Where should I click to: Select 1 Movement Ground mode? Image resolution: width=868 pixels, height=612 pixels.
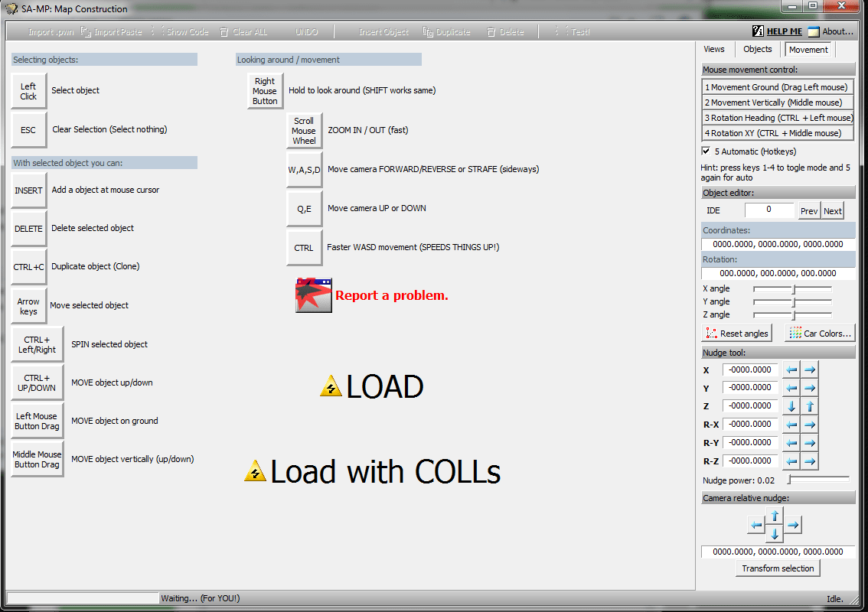[x=777, y=87]
